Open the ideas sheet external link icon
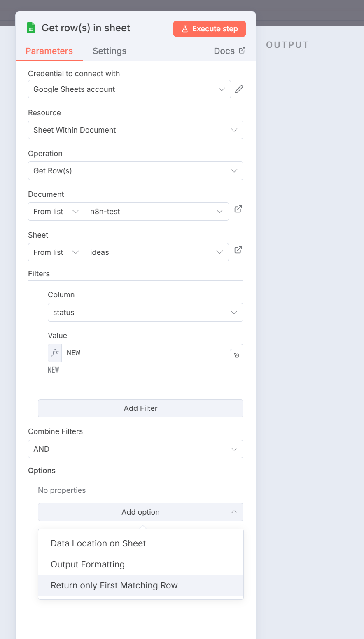This screenshot has width=364, height=639. (238, 250)
